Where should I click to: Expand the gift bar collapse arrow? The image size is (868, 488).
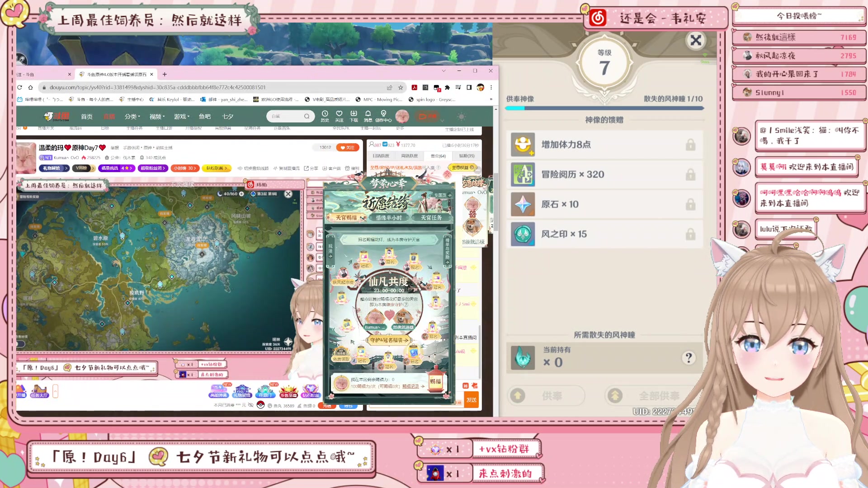[x=55, y=391]
